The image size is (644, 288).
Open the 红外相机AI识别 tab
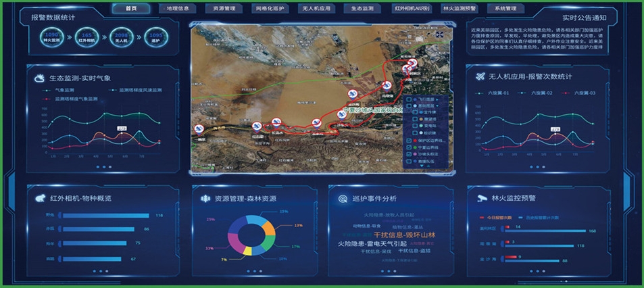coord(412,8)
